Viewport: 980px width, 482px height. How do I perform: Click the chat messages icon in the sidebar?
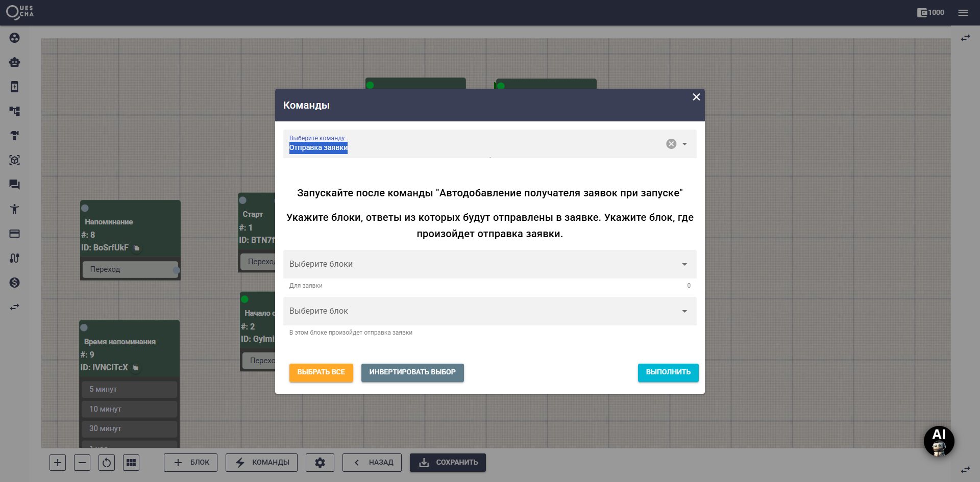coord(14,185)
